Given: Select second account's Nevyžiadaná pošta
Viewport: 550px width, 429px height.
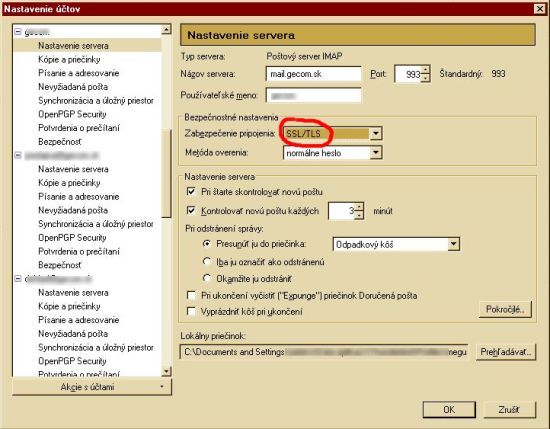Looking at the screenshot, I should [x=73, y=210].
